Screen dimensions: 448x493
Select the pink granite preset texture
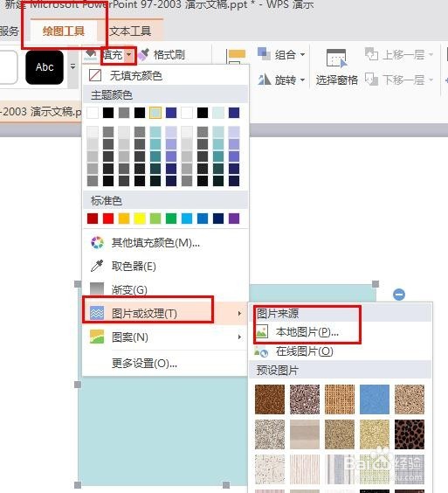pos(305,399)
